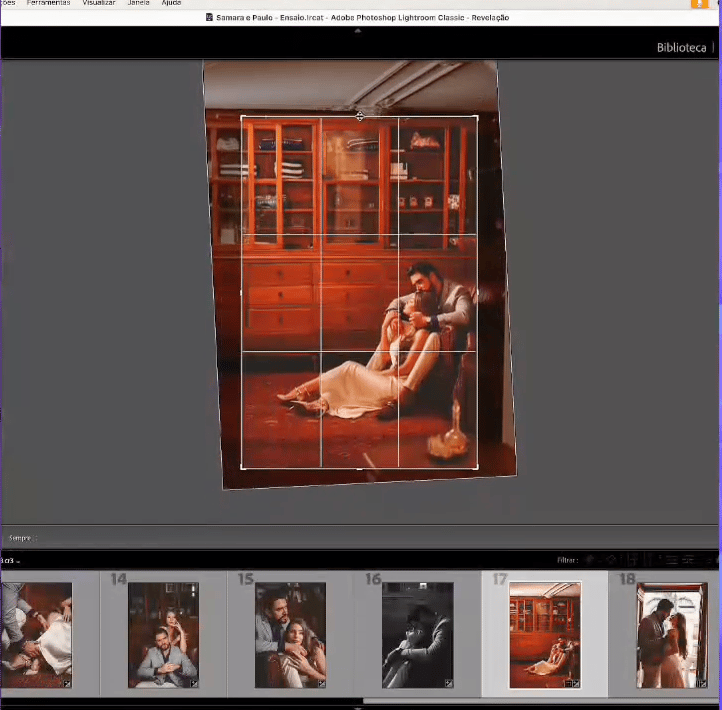The image size is (722, 710).
Task: Click the crop top-center handle
Action: [360, 116]
